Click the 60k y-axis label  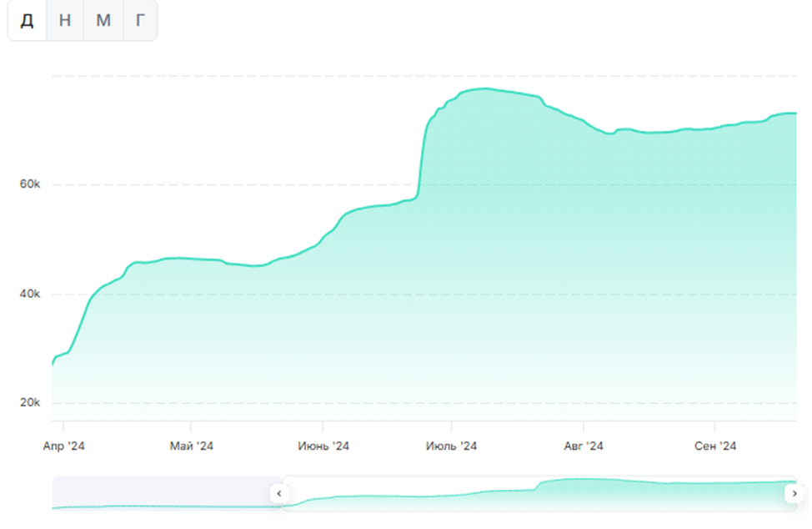[30, 184]
